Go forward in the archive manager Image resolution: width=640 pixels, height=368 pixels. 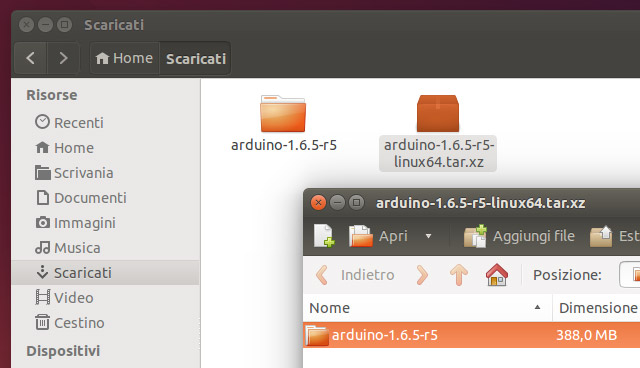(422, 275)
